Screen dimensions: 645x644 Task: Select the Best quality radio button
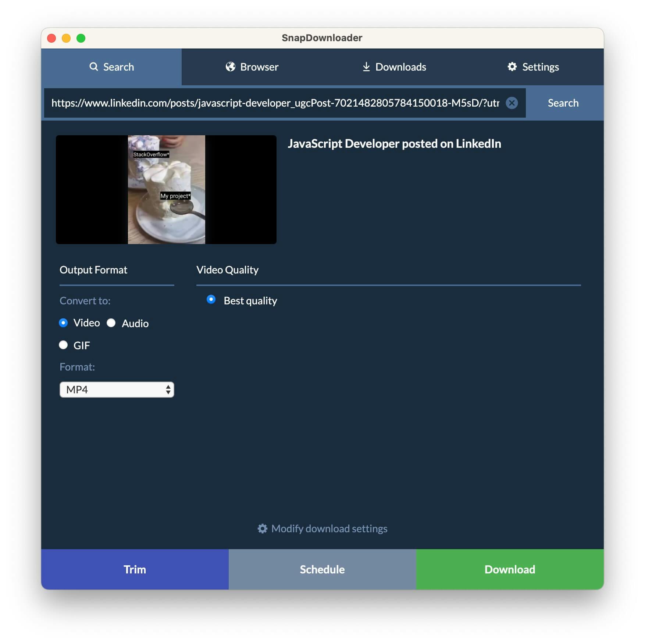tap(211, 300)
